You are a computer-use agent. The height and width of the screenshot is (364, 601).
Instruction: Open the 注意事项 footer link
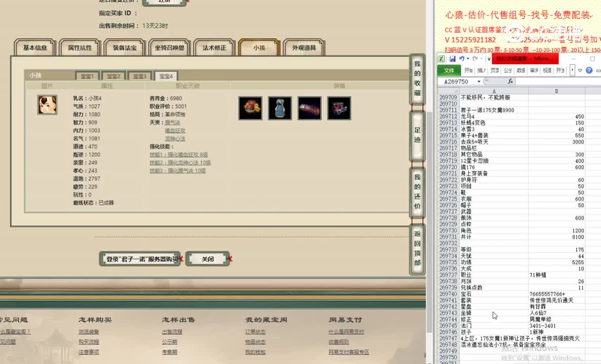coord(89,352)
